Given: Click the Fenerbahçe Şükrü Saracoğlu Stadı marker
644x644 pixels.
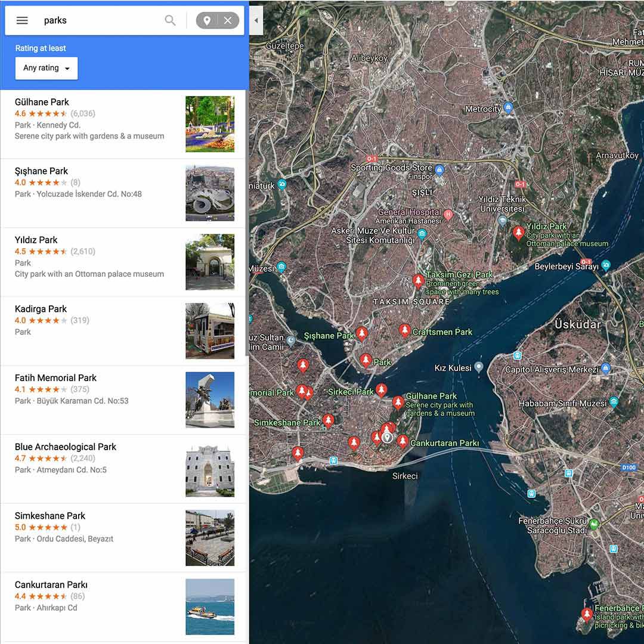Looking at the screenshot, I should [593, 524].
